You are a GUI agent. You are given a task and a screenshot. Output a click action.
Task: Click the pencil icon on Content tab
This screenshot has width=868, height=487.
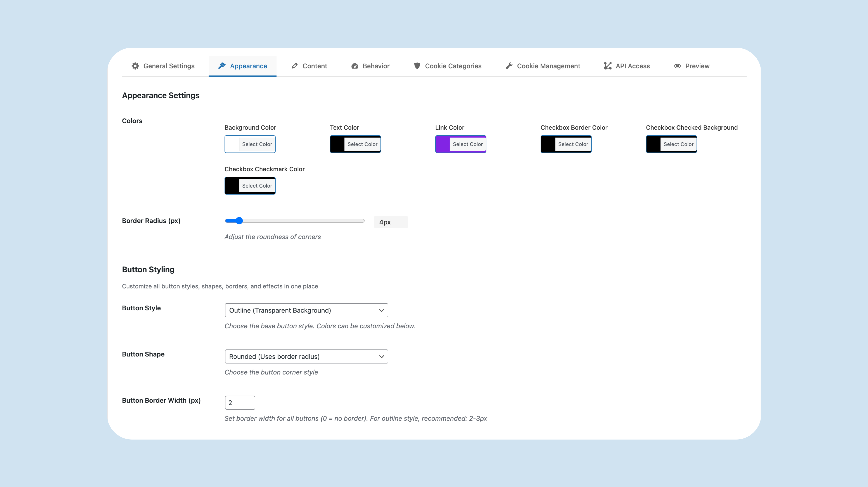click(294, 66)
